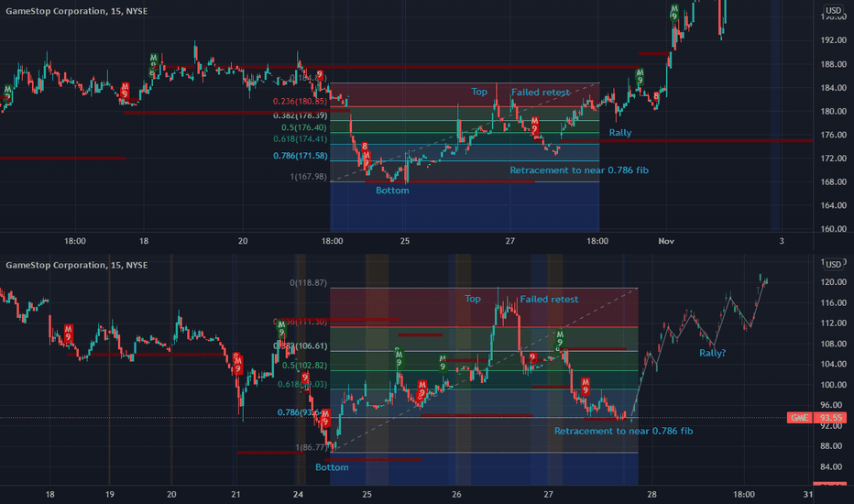Select the 0.618(174.41) fib level label

point(301,139)
